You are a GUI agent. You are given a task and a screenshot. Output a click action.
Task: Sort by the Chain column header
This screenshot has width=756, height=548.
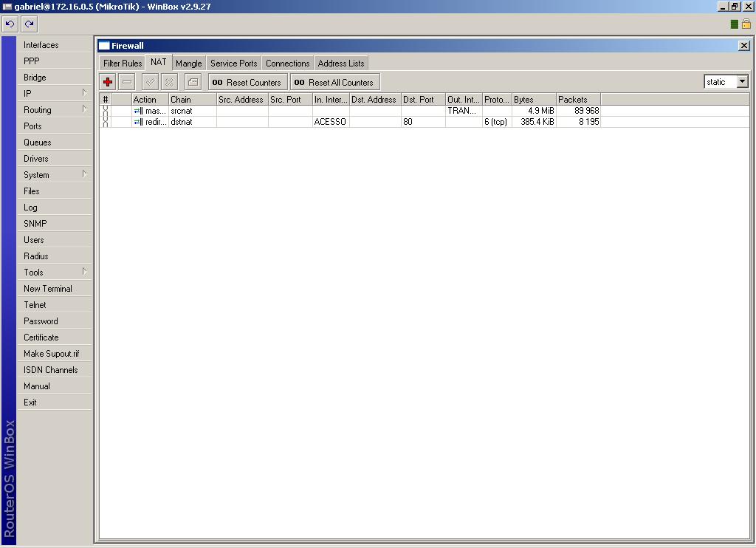click(193, 100)
